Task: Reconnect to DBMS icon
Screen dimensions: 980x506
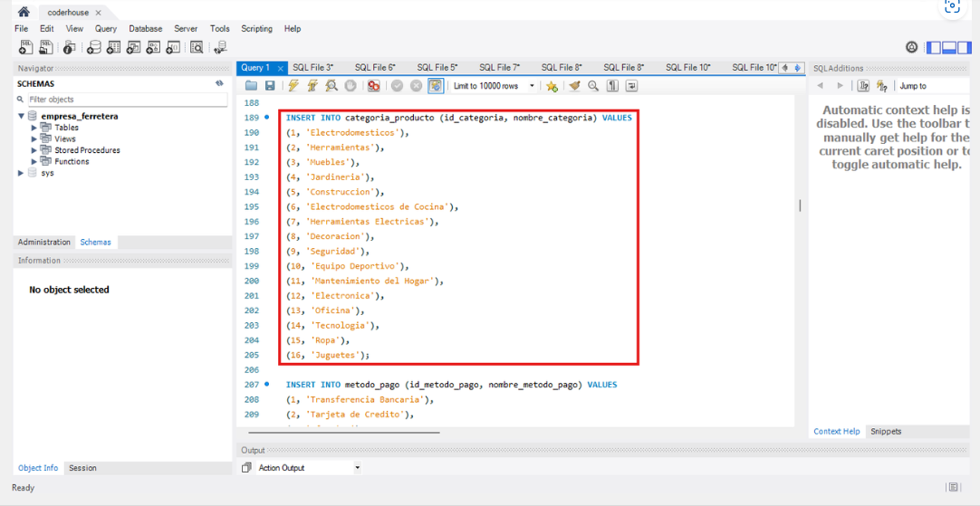Action: tap(220, 47)
